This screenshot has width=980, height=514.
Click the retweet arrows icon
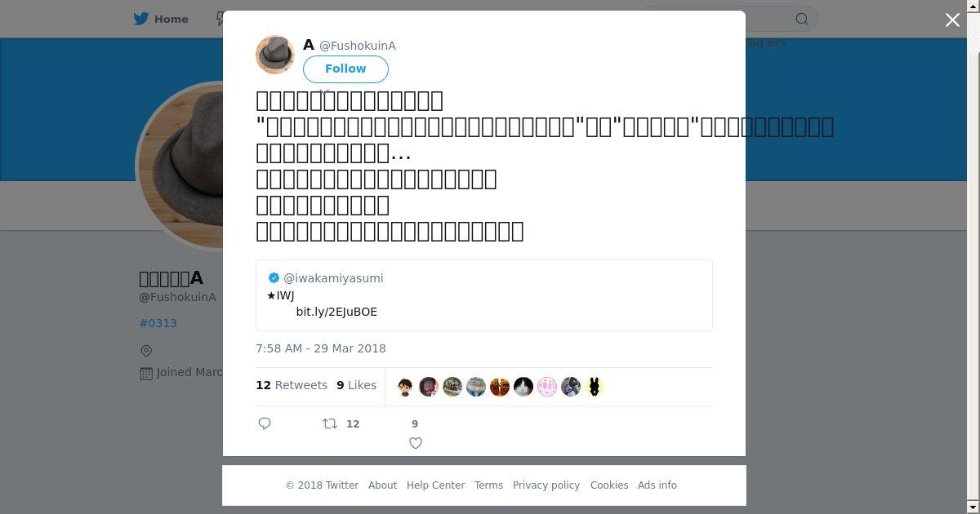click(330, 423)
